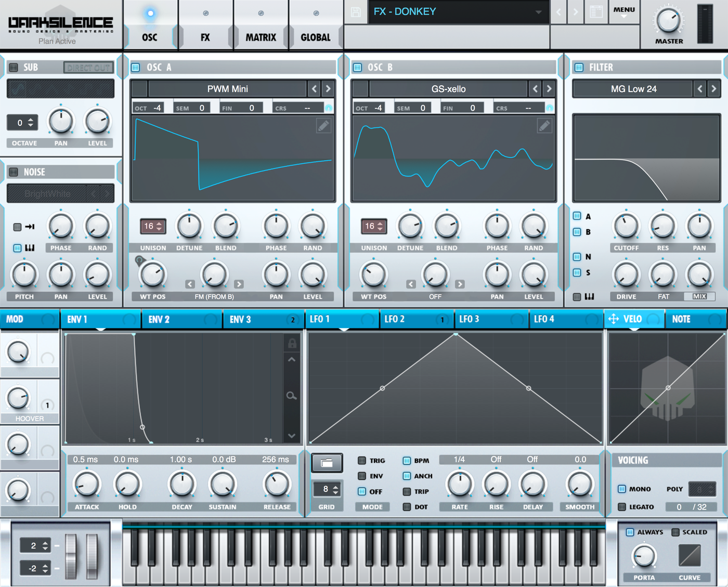Viewport: 728px width, 587px height.
Task: Click the HOOVER macro knob
Action: tap(18, 398)
